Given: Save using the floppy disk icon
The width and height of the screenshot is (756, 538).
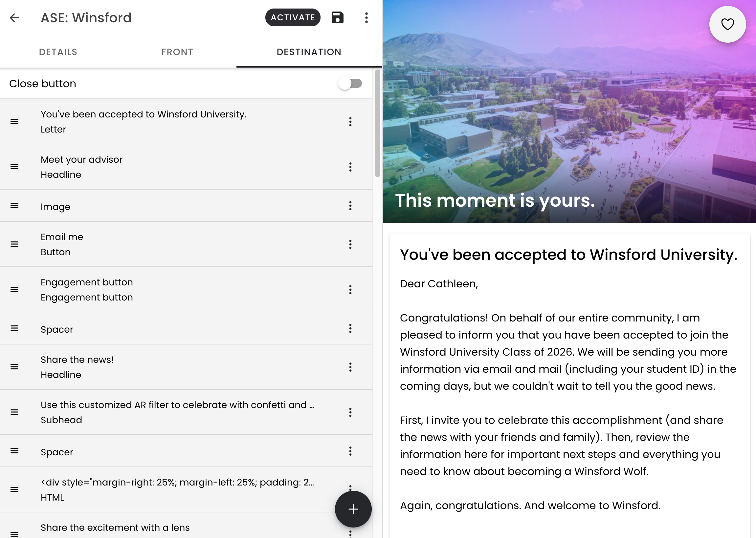Looking at the screenshot, I should pos(337,18).
